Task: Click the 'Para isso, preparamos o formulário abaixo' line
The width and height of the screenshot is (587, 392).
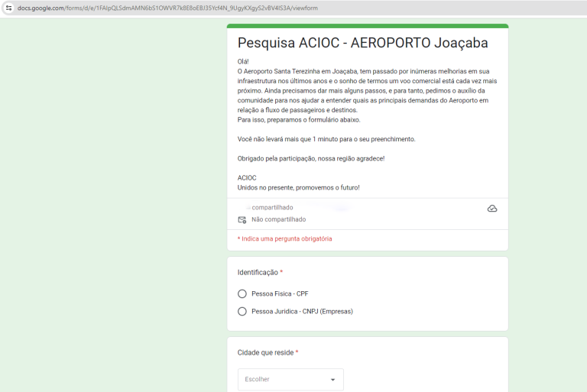Action: coord(298,120)
